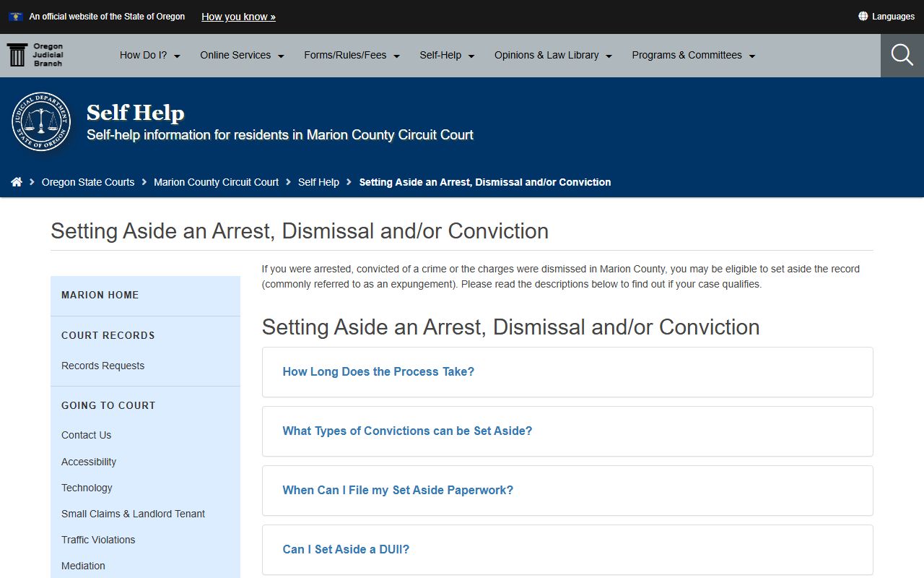
Task: Click the globe icon next to Languages
Action: click(863, 16)
